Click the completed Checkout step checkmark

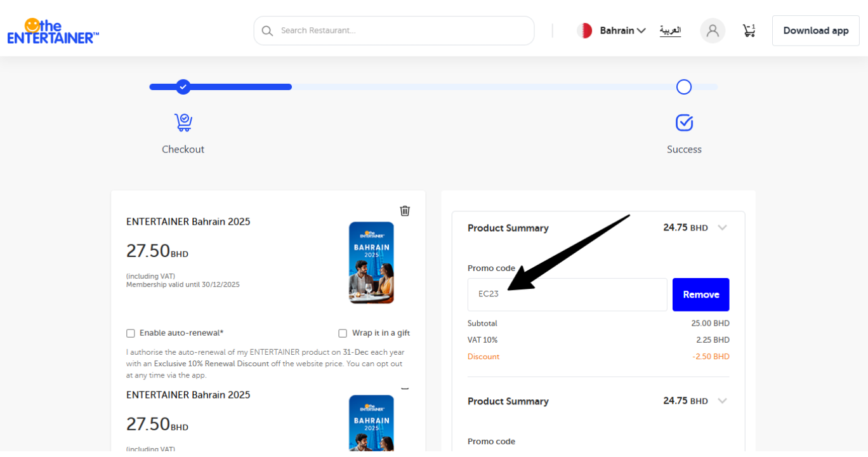[x=183, y=86]
